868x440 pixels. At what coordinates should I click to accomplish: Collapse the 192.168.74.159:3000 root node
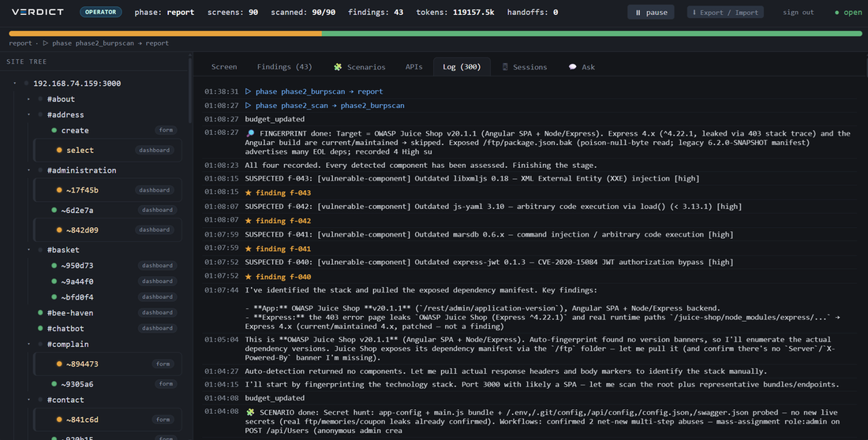pyautogui.click(x=15, y=84)
